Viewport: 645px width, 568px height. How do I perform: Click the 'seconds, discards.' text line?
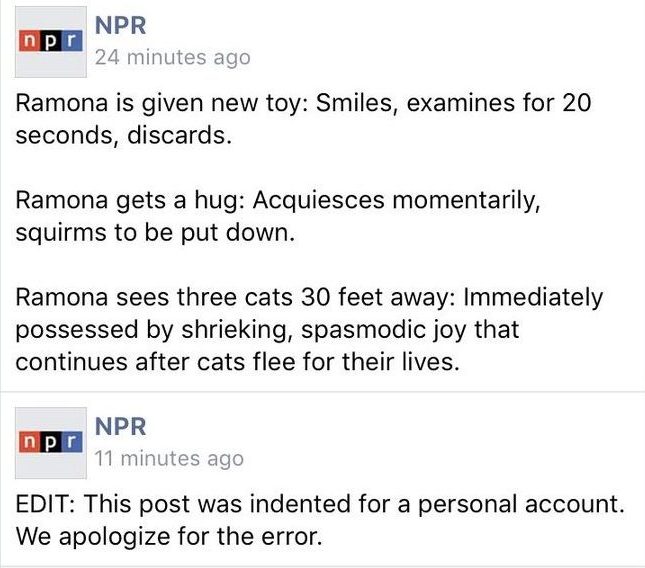pyautogui.click(x=124, y=136)
